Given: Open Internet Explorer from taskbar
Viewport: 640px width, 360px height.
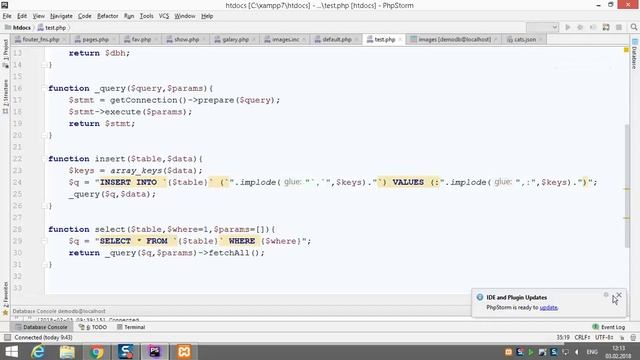Looking at the screenshot, I should pyautogui.click(x=38, y=351).
